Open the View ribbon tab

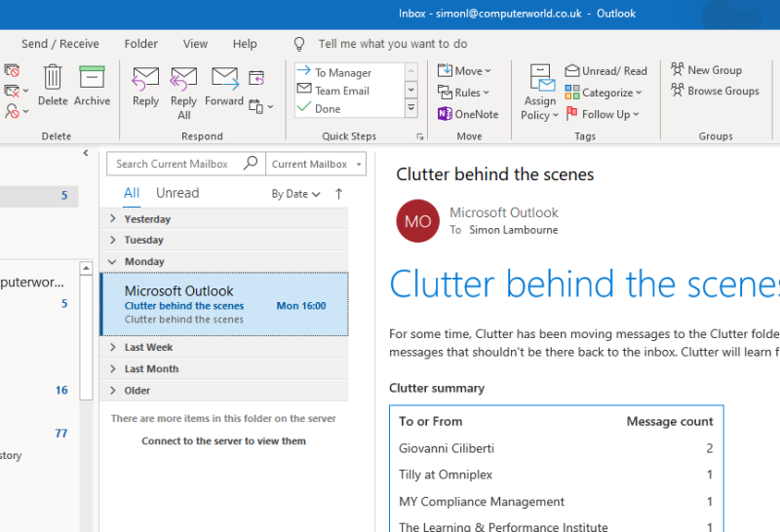(x=195, y=44)
